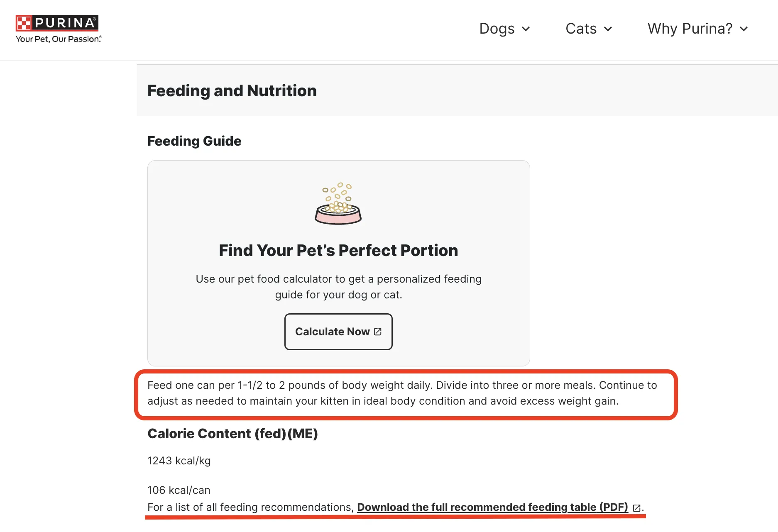Open the Why Purina? menu label
Screen dimensions: 778x532
coord(690,29)
